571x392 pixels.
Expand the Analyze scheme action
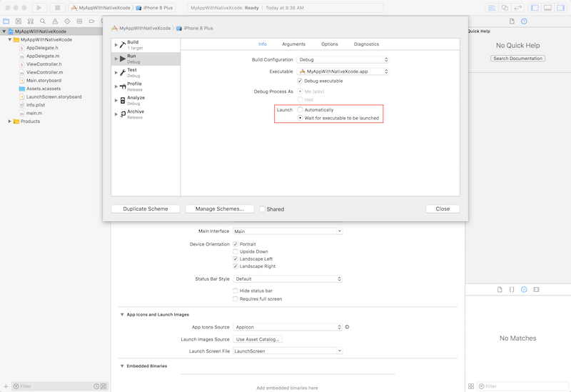[x=116, y=100]
